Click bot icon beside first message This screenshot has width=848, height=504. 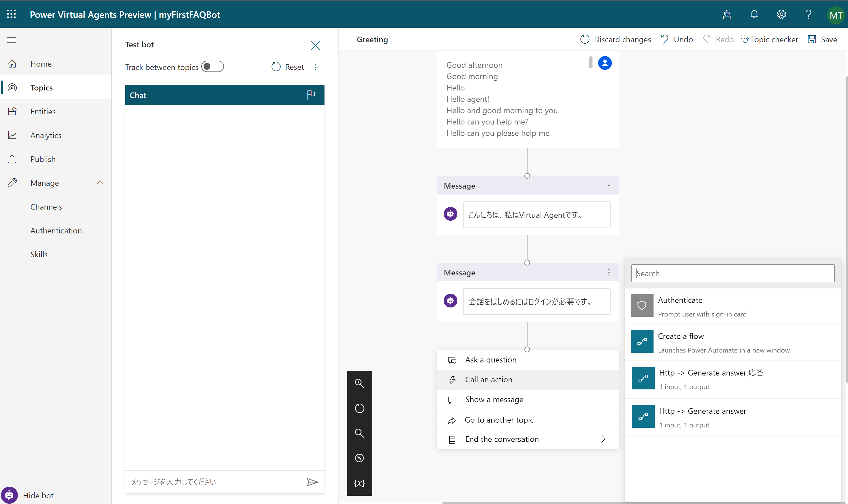tap(450, 214)
